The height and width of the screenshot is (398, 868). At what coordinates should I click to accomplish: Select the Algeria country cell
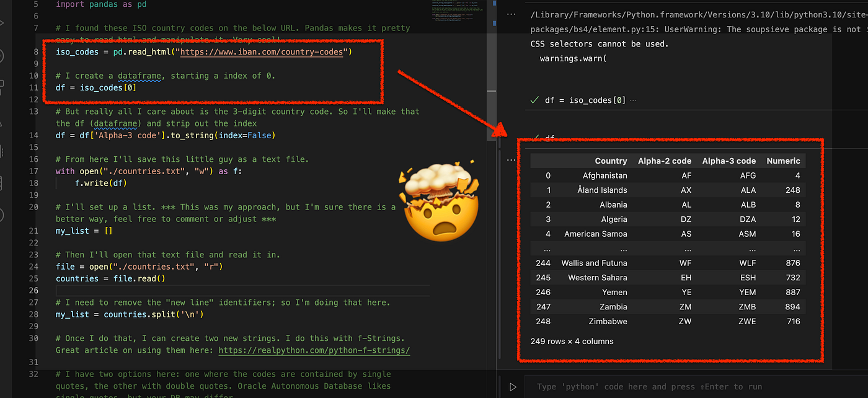pyautogui.click(x=613, y=219)
